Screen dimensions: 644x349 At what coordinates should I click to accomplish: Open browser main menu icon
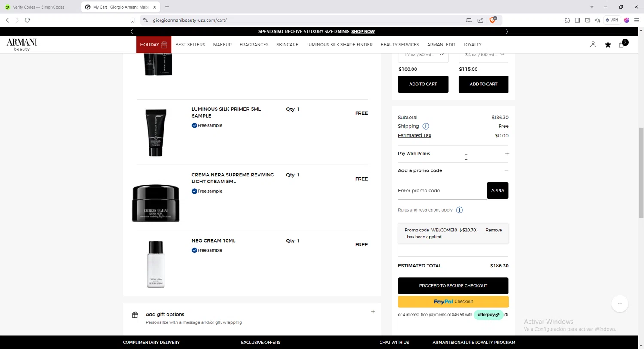637,20
